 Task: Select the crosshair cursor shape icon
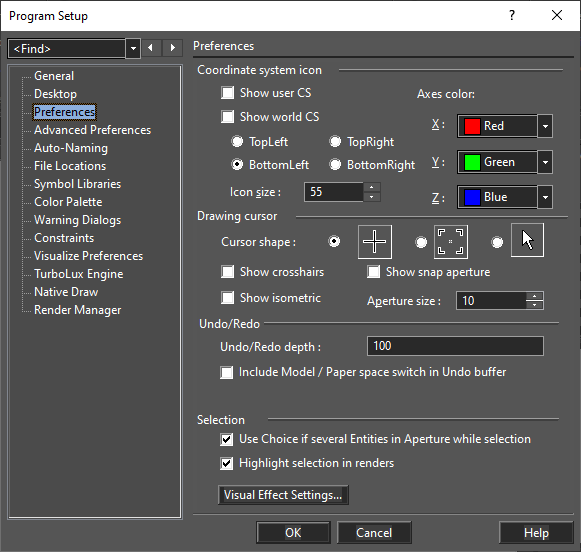[375, 242]
